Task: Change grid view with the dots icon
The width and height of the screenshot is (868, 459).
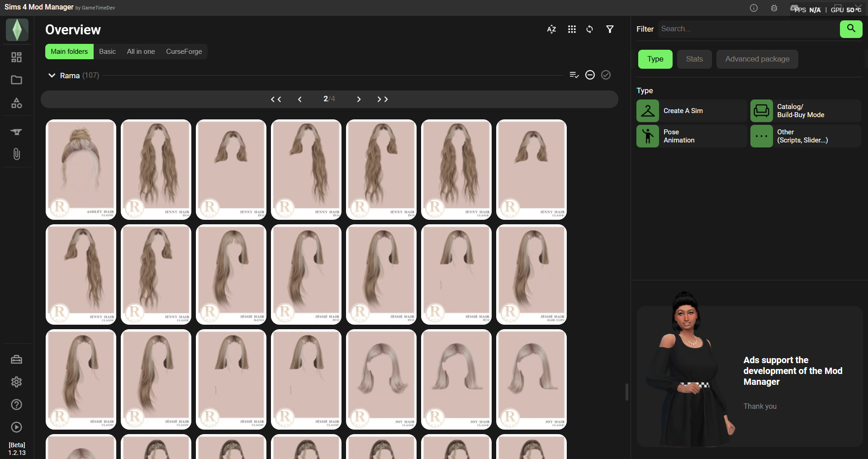Action: coord(572,29)
